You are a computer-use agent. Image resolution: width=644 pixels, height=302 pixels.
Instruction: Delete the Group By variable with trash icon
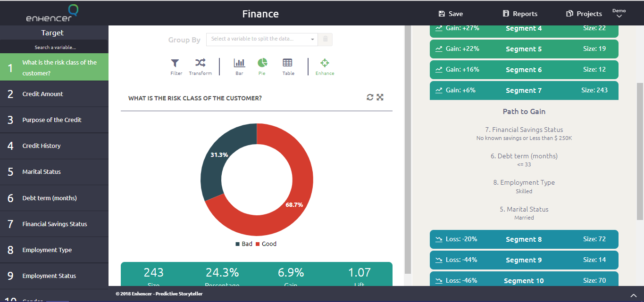tap(325, 39)
